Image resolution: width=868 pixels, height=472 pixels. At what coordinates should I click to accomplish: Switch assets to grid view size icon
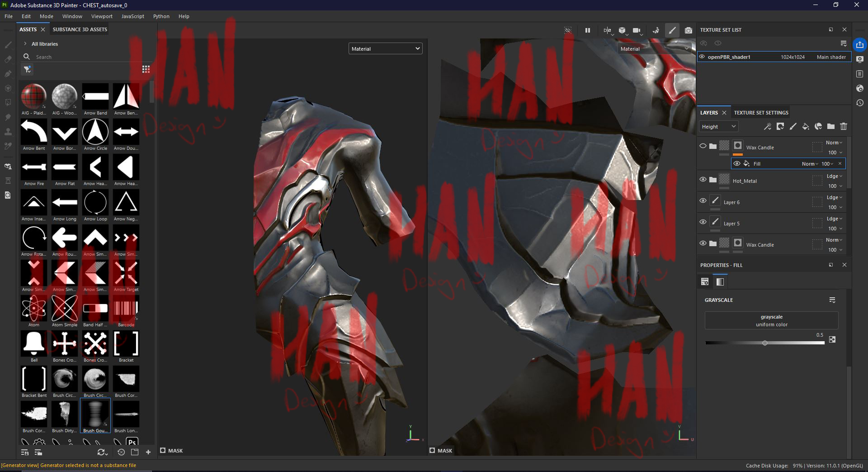[146, 69]
